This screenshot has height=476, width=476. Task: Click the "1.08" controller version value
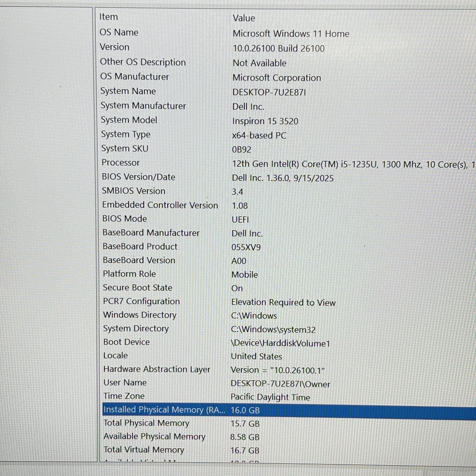tap(239, 206)
